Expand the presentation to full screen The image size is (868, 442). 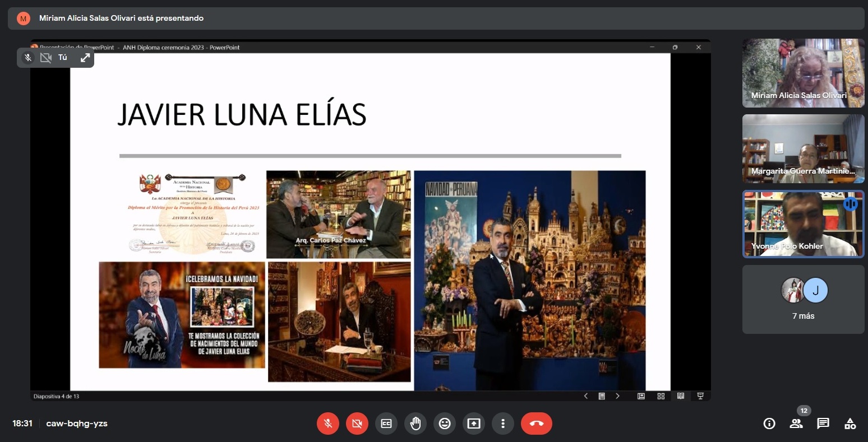tap(85, 58)
